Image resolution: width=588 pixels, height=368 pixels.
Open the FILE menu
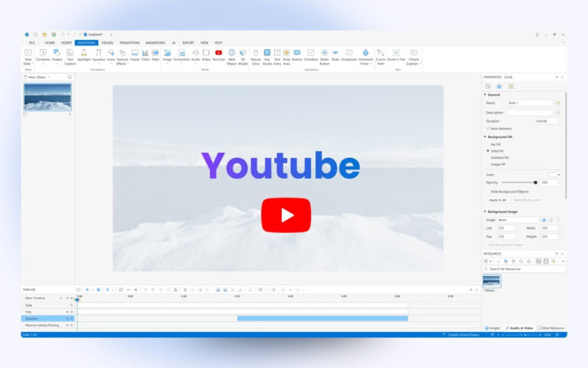[32, 43]
